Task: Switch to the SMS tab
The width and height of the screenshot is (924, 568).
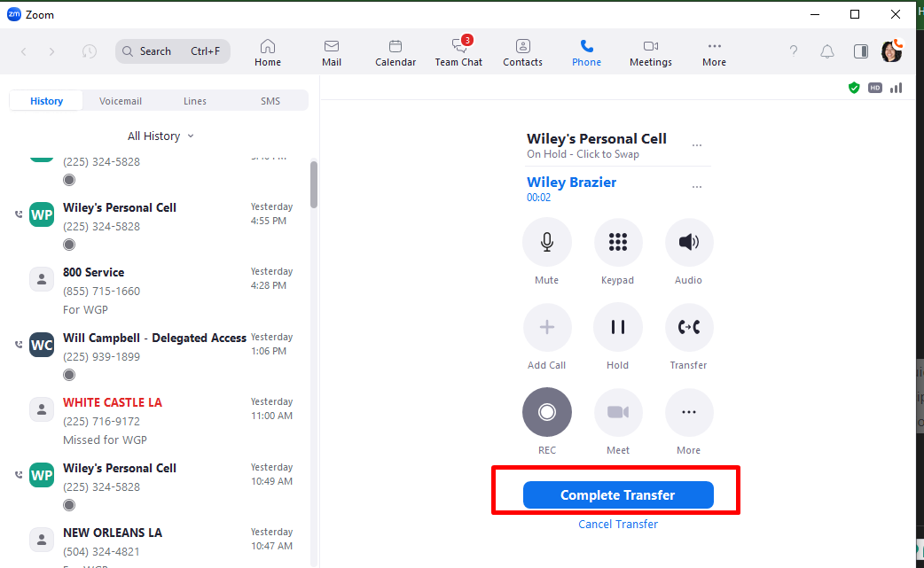Action: point(270,101)
